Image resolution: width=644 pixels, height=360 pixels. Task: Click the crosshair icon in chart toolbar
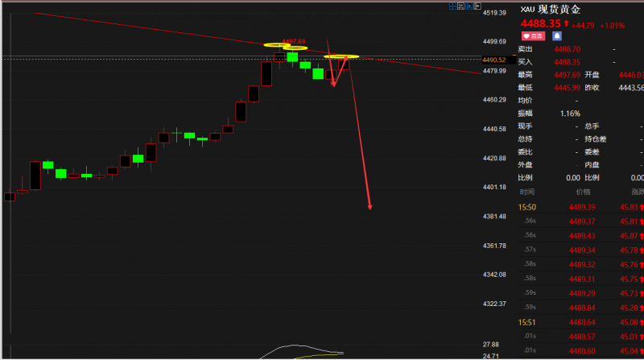452,6
